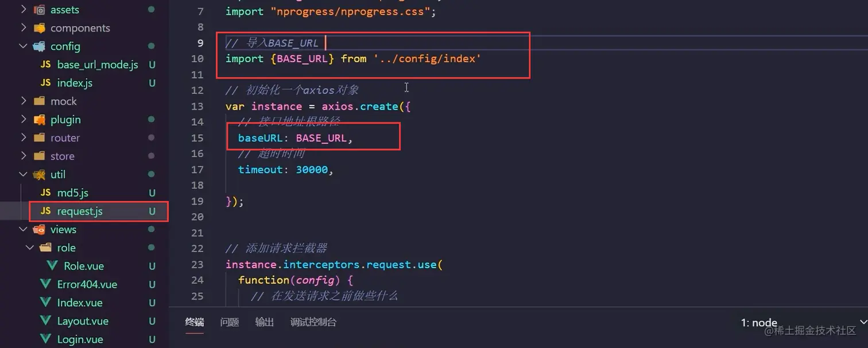Screen dimensions: 868x348
Task: Click the mock folder icon
Action: coord(39,101)
